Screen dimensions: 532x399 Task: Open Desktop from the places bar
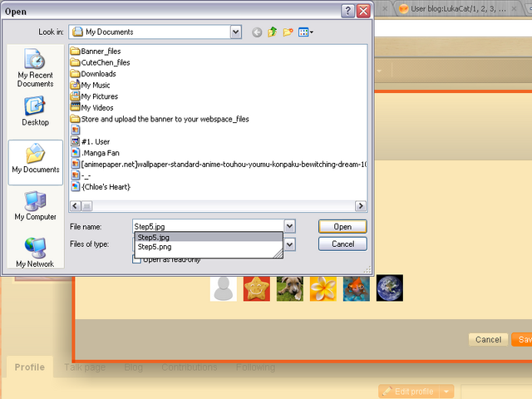pos(35,111)
